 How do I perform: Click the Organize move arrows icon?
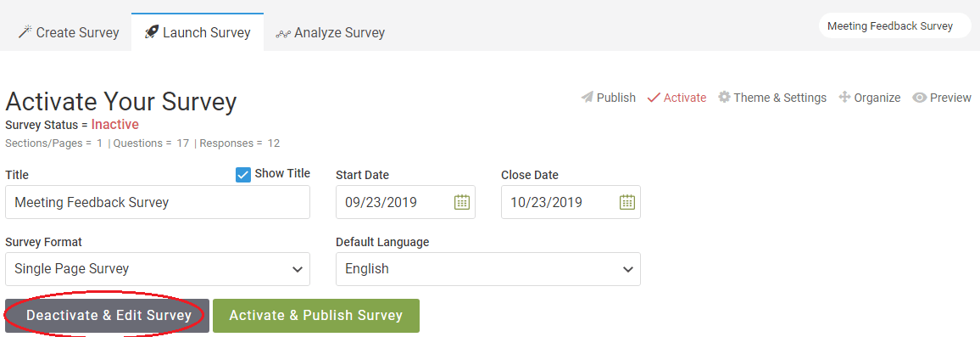(x=844, y=98)
